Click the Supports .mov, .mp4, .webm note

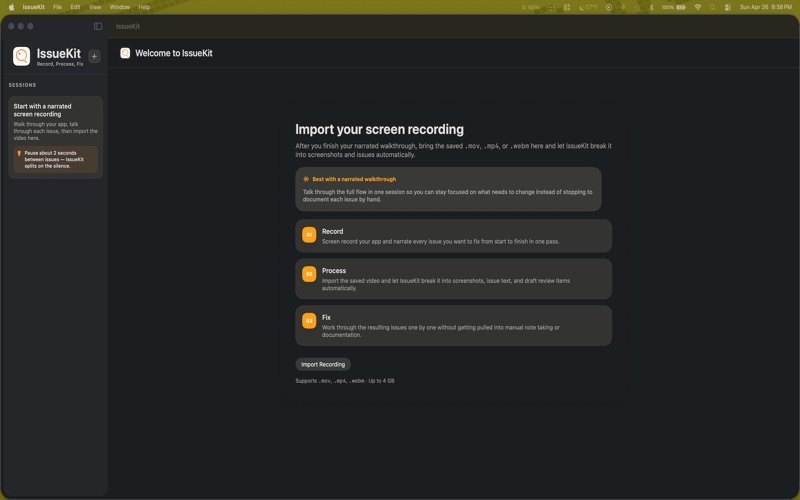point(345,381)
